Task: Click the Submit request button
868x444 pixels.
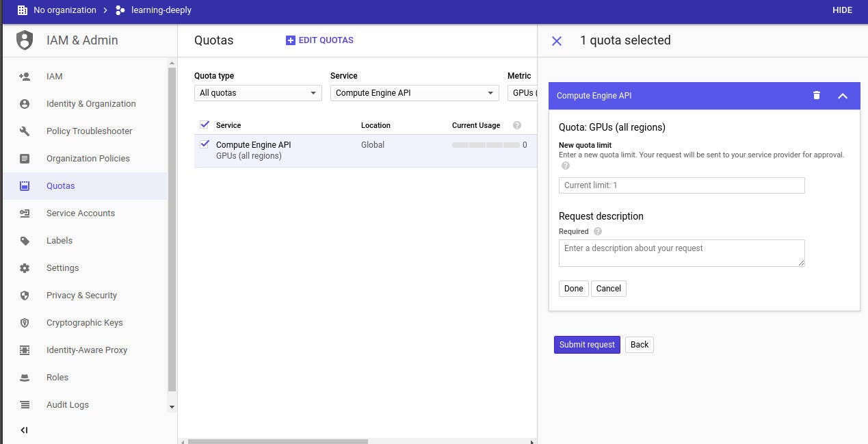Action: coord(587,345)
